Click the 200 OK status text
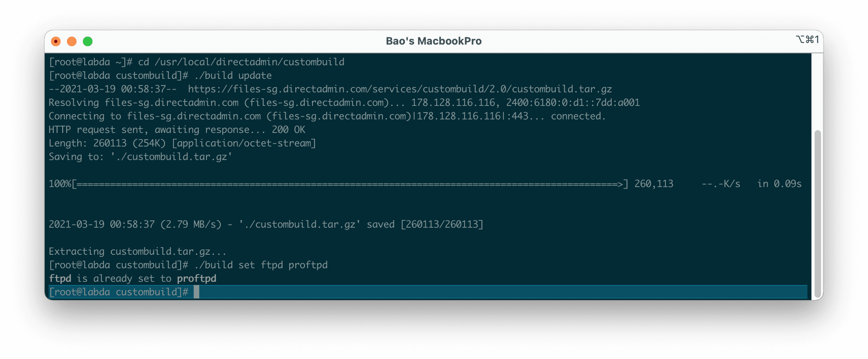 click(x=289, y=129)
